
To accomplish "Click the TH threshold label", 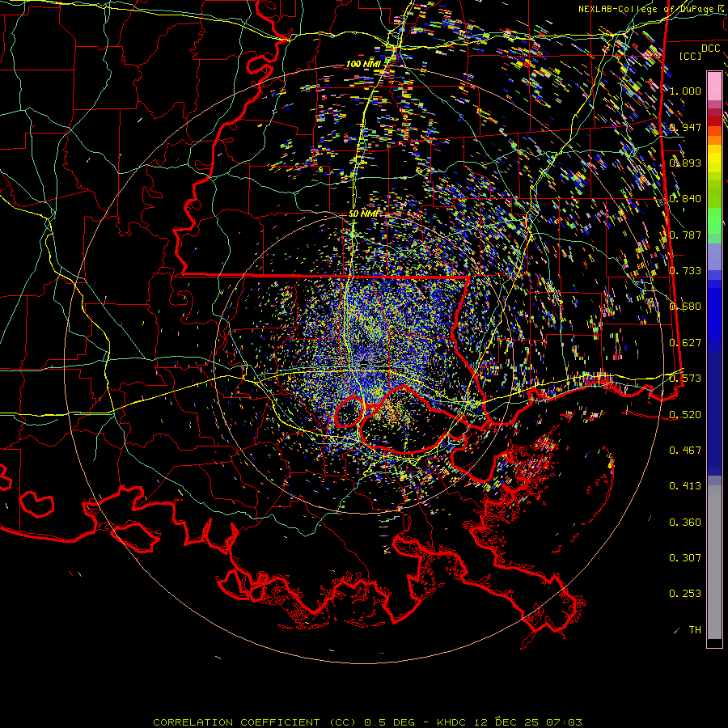I will click(x=695, y=630).
